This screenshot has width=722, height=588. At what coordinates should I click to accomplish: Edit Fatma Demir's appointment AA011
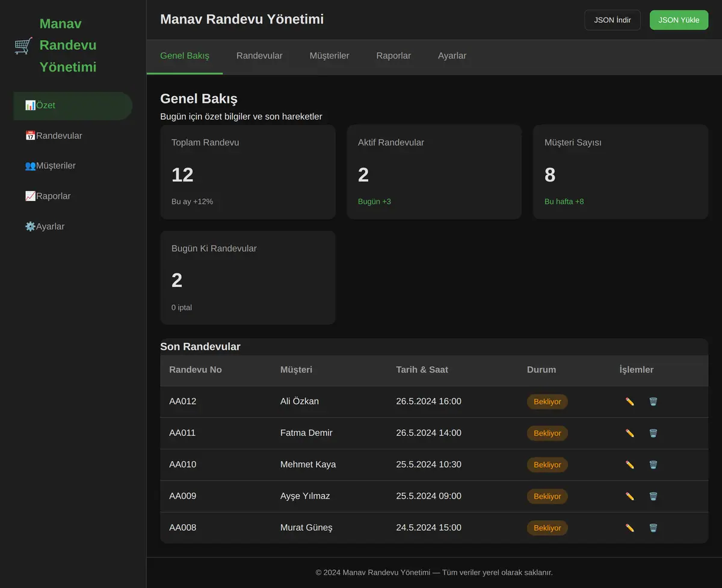coord(630,433)
